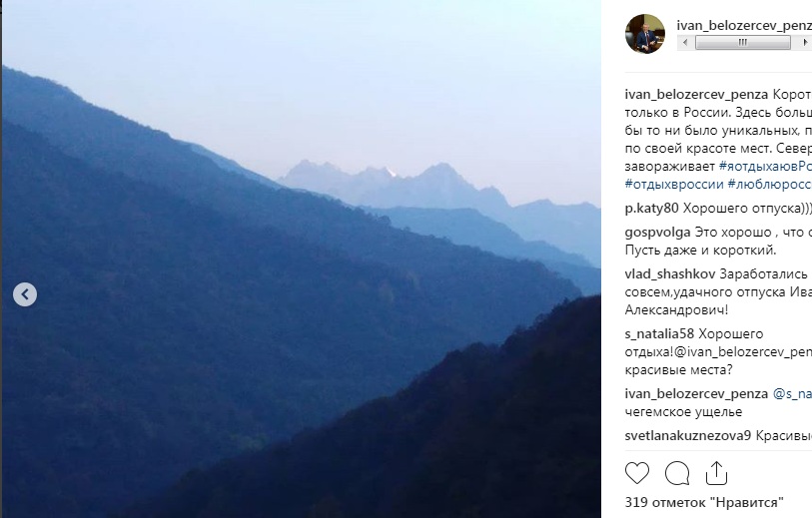
Task: Click the @s_na mention in the author's reply
Action: point(792,394)
